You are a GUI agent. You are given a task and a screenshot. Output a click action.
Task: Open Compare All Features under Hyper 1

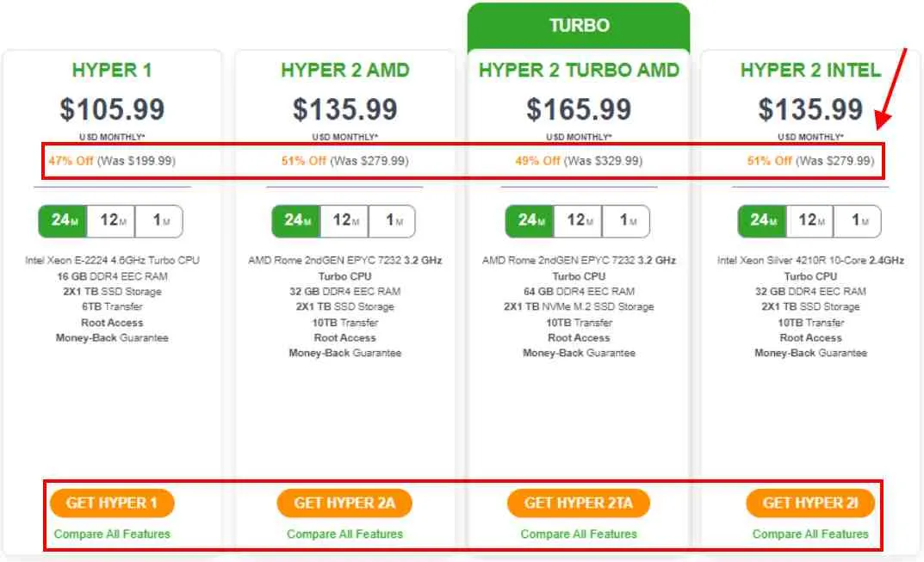coord(112,534)
